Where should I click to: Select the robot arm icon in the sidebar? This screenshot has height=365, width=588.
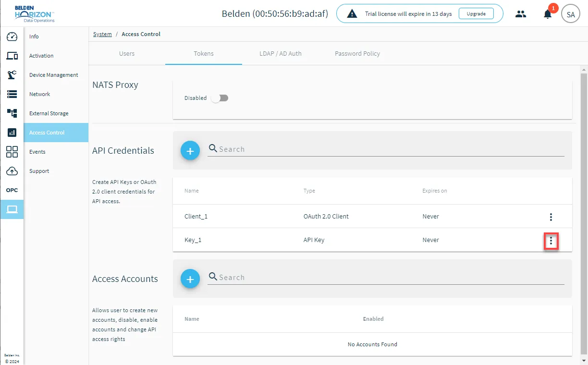(x=12, y=75)
